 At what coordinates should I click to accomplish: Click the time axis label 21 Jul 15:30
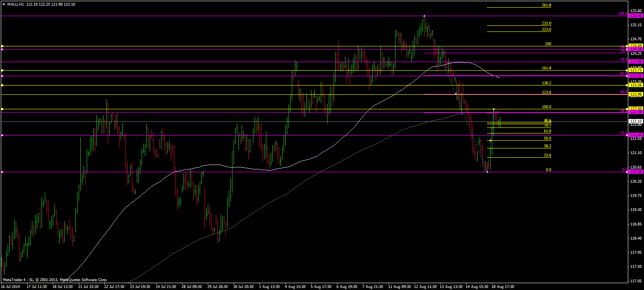tap(88, 287)
